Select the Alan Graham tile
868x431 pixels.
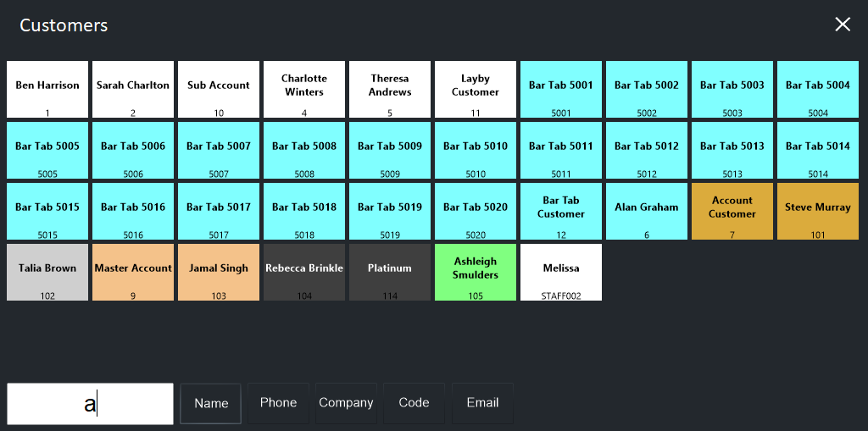pyautogui.click(x=647, y=211)
